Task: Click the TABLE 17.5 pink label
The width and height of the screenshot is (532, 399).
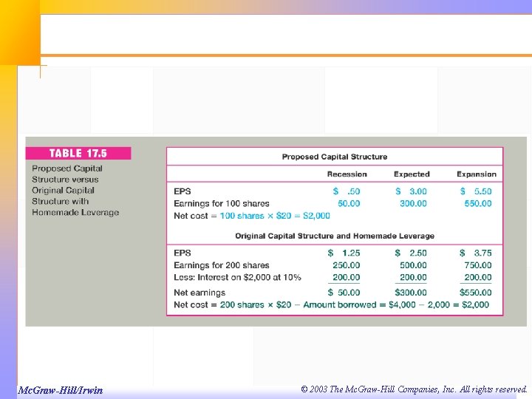Action: [78, 154]
